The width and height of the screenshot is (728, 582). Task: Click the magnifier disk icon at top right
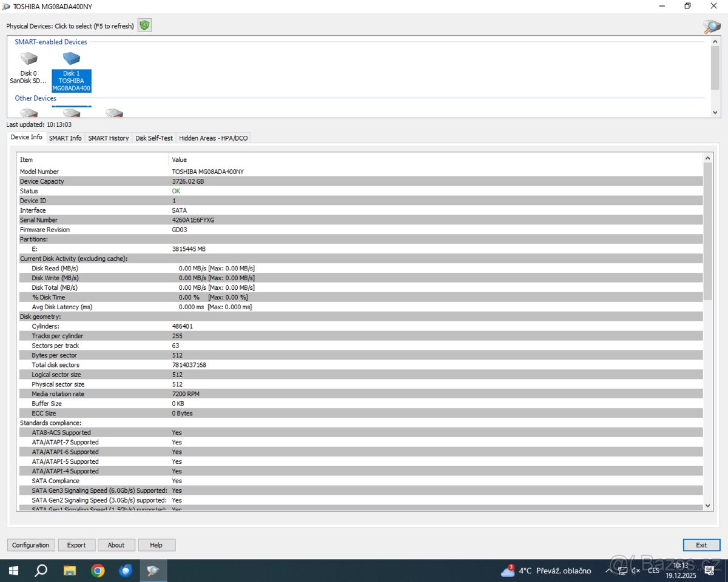712,26
